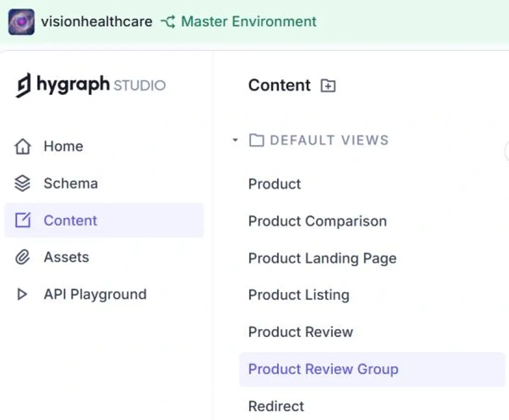The width and height of the screenshot is (509, 420).
Task: Click the visionhealthcare project name
Action: 97,22
